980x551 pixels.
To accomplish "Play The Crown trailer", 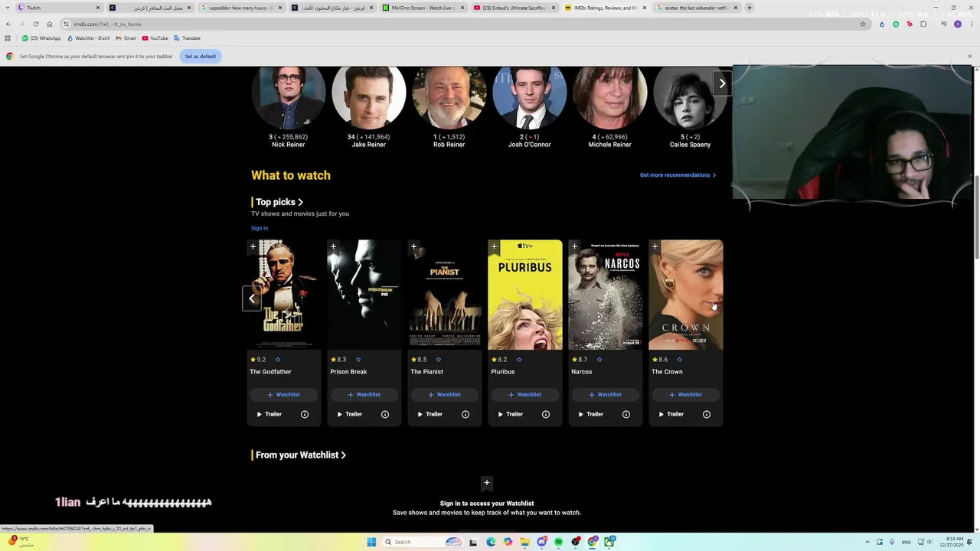I will (671, 415).
